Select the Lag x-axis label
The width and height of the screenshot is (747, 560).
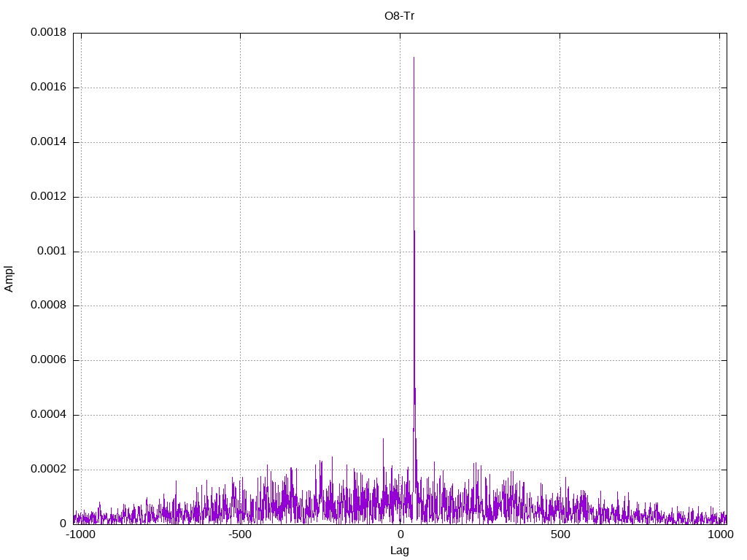(x=399, y=551)
